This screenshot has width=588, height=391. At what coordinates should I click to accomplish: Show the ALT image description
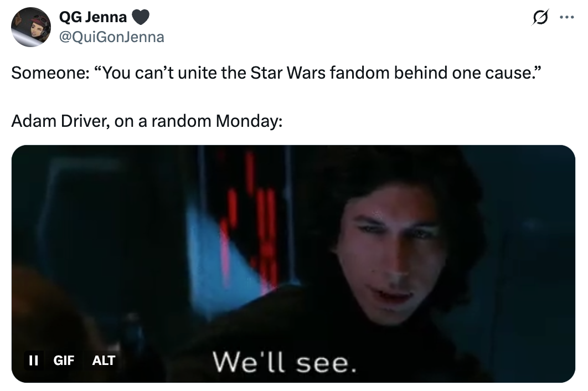(x=104, y=360)
